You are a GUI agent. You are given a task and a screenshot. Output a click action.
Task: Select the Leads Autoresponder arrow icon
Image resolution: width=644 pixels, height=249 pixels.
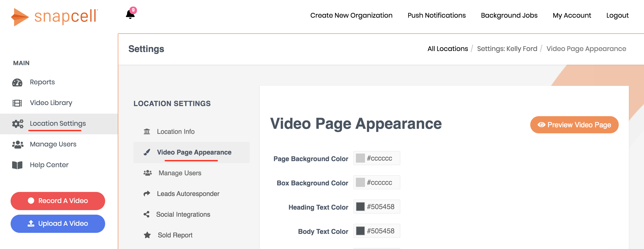tap(147, 193)
